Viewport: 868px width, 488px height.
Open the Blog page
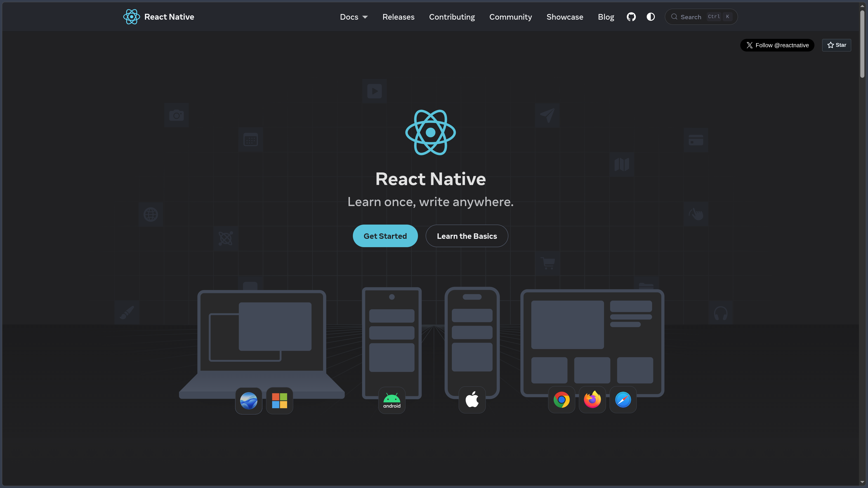pos(606,17)
